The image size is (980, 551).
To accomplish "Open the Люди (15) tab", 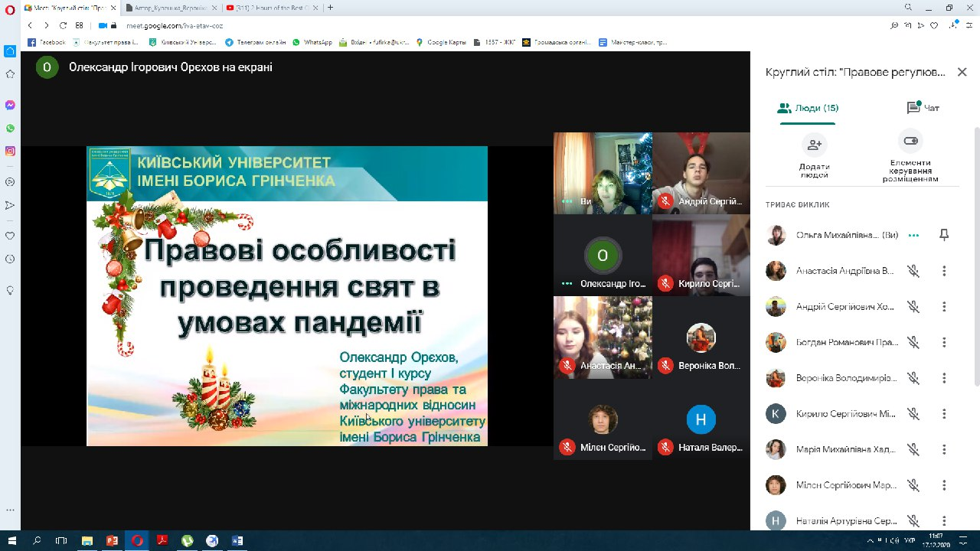I will click(808, 108).
